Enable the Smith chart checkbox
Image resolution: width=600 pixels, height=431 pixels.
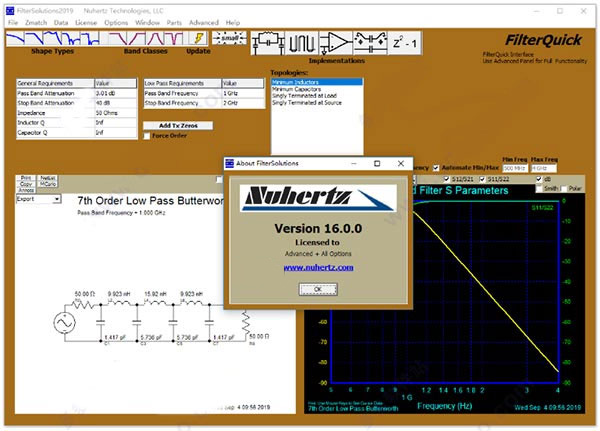(x=539, y=188)
